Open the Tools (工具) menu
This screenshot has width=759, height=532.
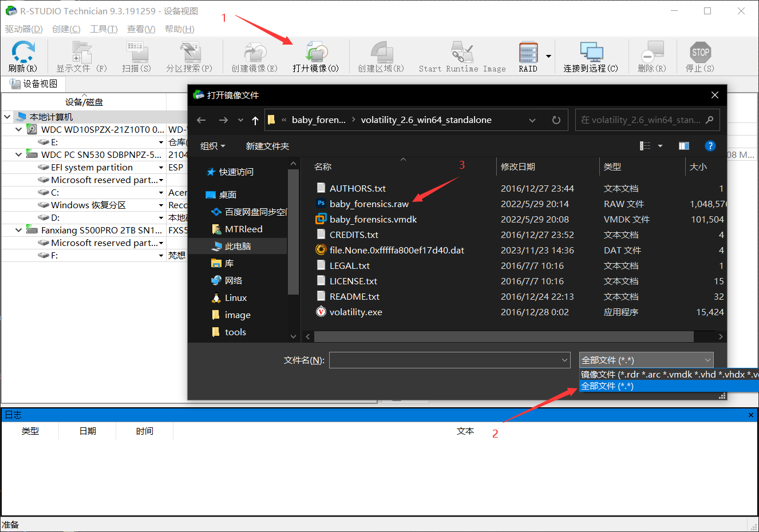click(x=104, y=29)
